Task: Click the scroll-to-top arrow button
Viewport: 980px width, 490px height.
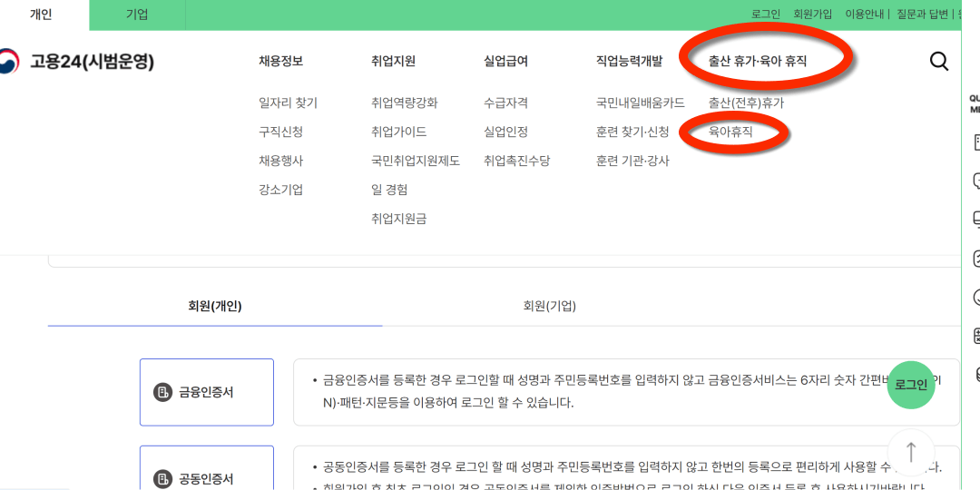Action: [x=911, y=452]
